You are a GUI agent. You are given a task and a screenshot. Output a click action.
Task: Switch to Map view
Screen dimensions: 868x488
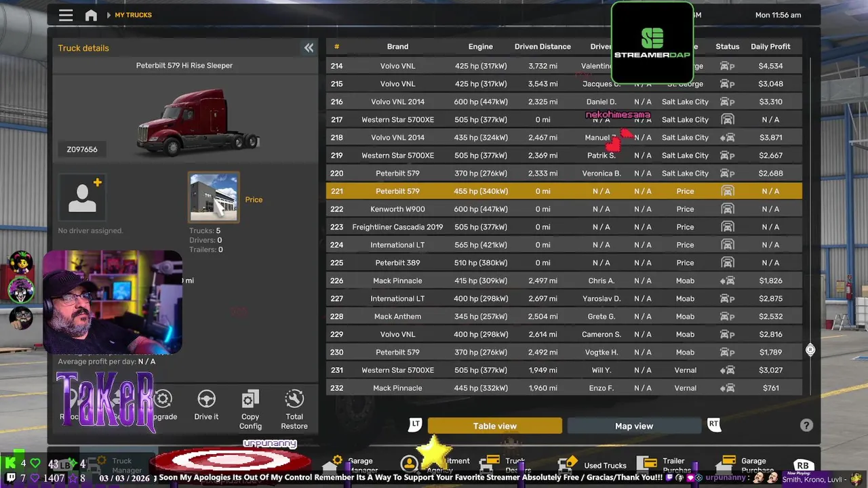tap(634, 426)
